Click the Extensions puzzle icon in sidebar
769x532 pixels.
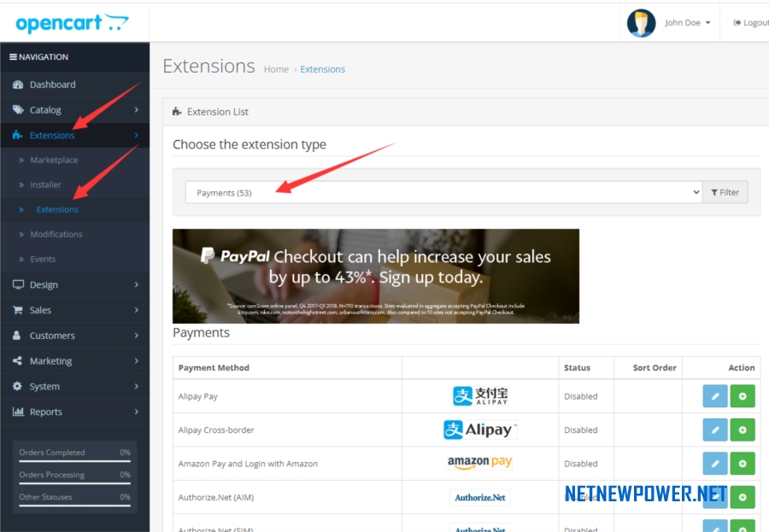click(x=18, y=135)
